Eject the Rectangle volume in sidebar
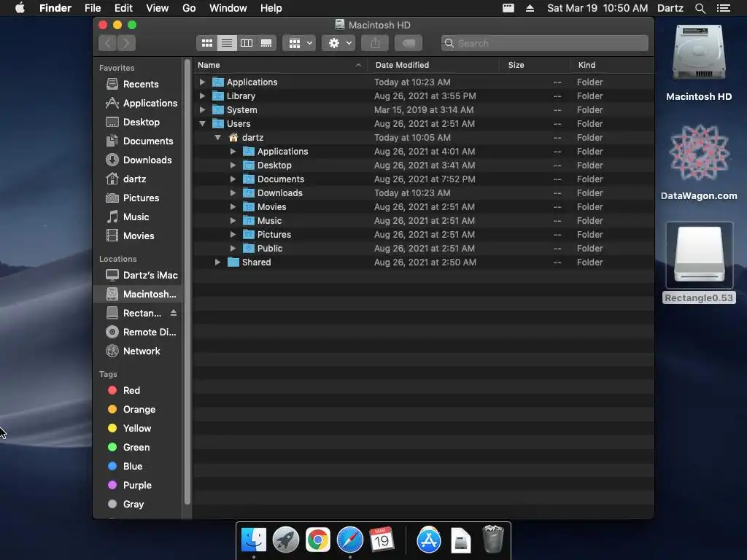The height and width of the screenshot is (560, 747). [x=174, y=313]
